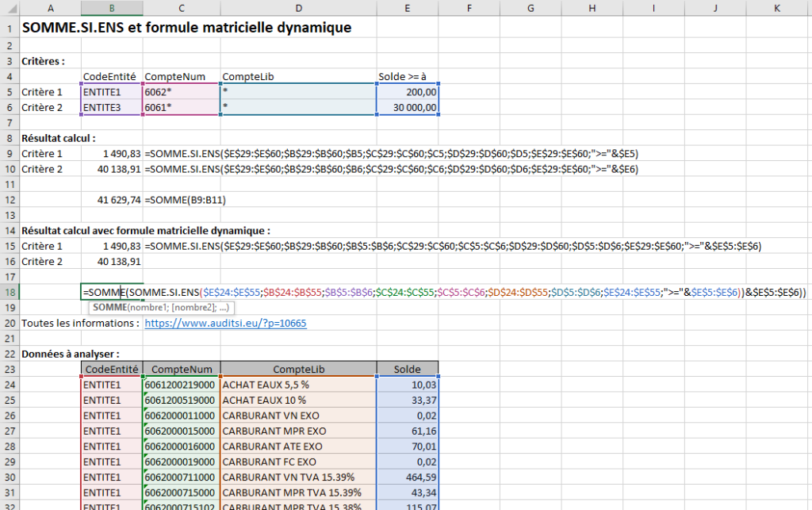Select row 23 header
The height and width of the screenshot is (510, 812).
[10, 369]
